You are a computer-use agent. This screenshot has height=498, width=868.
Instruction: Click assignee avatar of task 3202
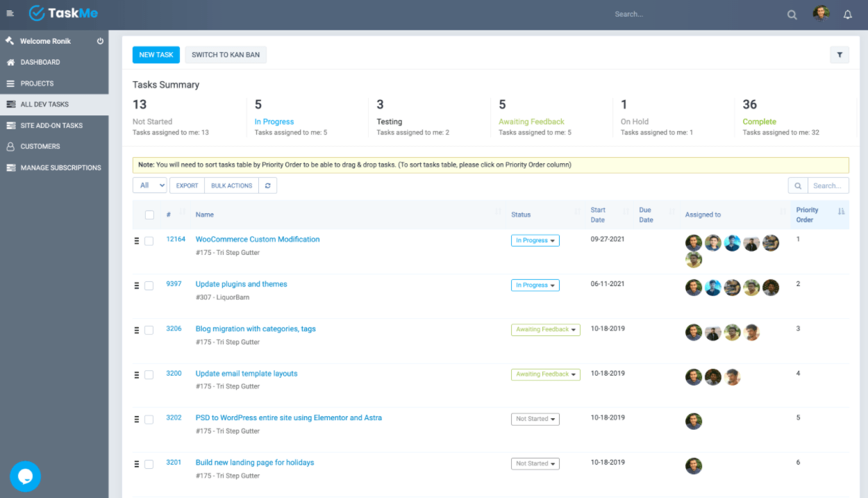click(694, 421)
